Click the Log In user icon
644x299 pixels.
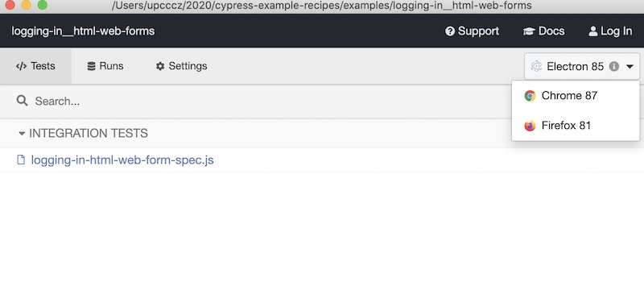pos(592,31)
